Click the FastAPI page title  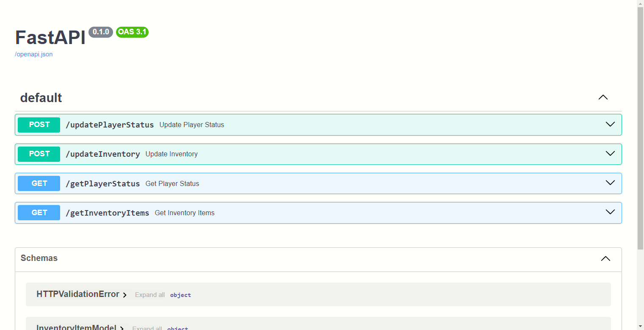pos(50,38)
